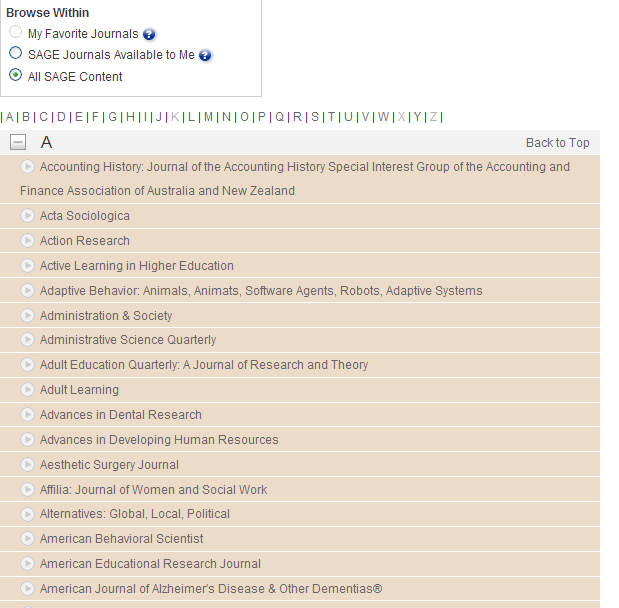Open the Acta Sociologica journal link
The width and height of the screenshot is (619, 608).
click(x=84, y=216)
